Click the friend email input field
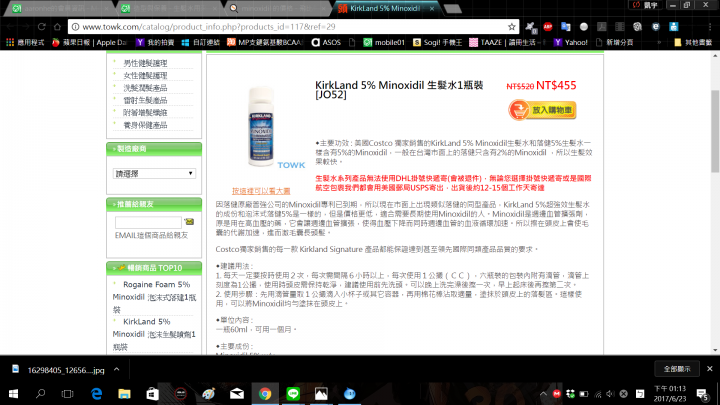Image resolution: width=720 pixels, height=405 pixels. coord(148,222)
